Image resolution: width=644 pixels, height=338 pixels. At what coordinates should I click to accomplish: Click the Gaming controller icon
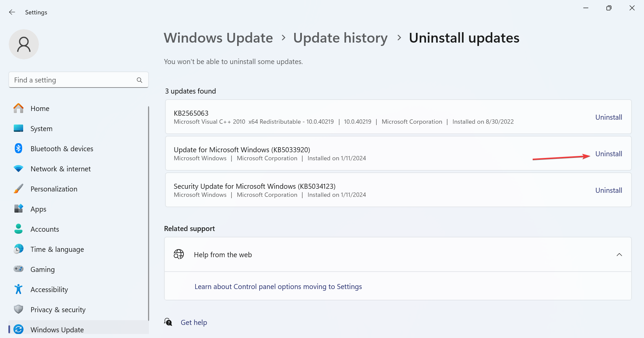[x=18, y=269]
